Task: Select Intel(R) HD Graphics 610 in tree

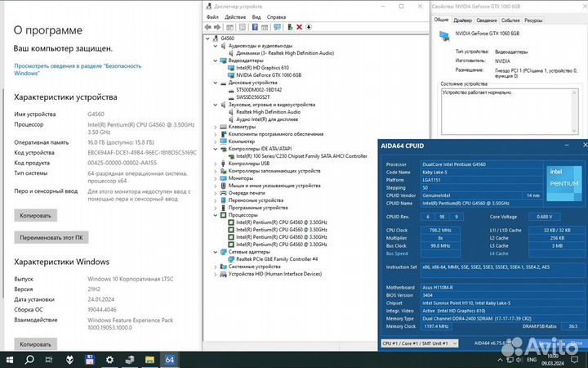Action: pyautogui.click(x=262, y=68)
